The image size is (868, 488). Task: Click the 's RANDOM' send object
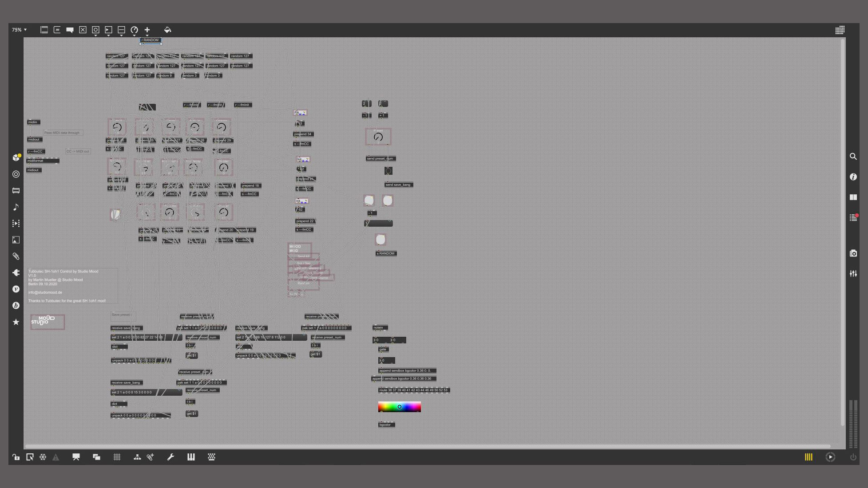pos(386,253)
